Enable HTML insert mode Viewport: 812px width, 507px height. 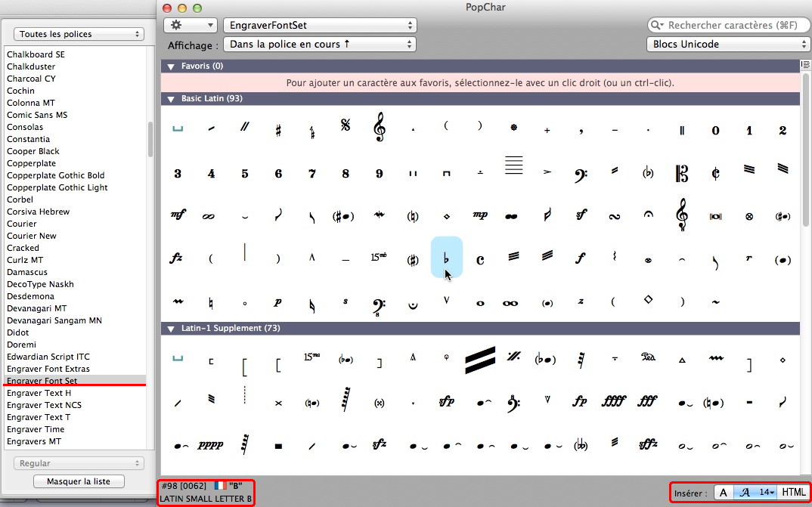pyautogui.click(x=793, y=493)
